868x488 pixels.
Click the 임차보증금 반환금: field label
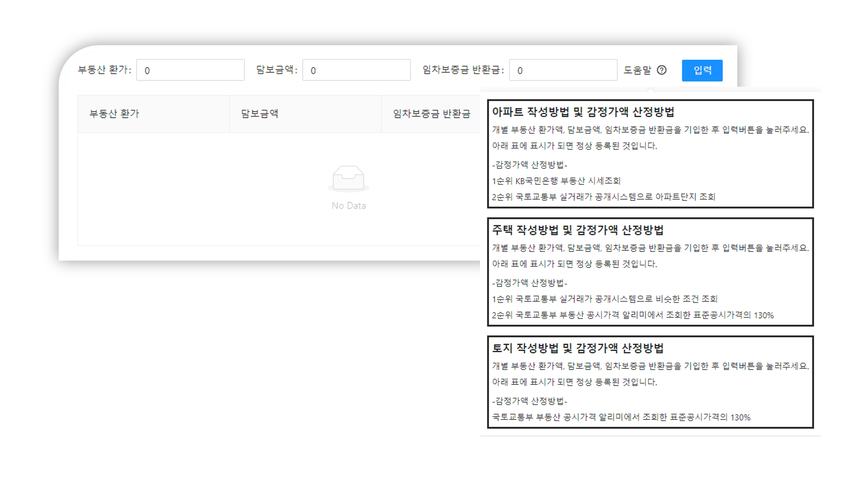[464, 70]
